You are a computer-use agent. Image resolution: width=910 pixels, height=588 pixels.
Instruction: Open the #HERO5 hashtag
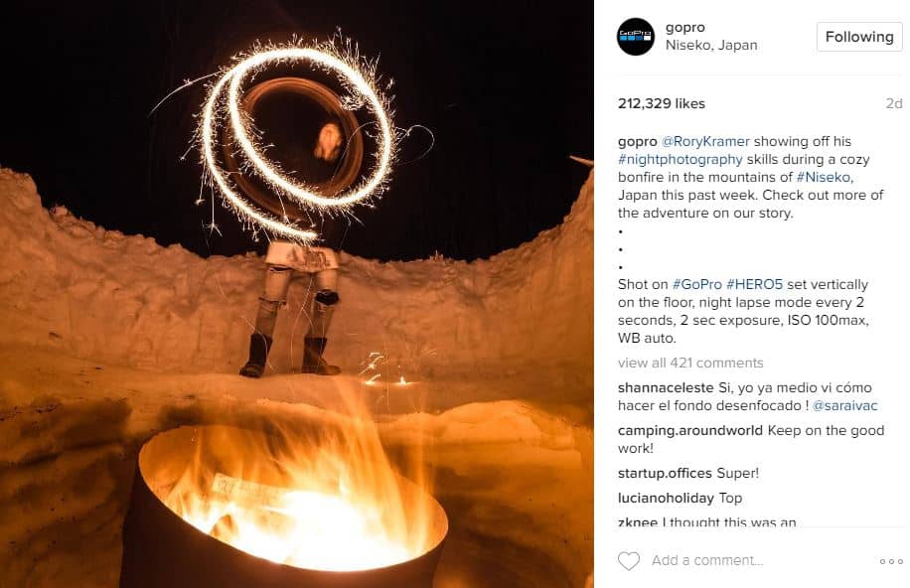754,284
